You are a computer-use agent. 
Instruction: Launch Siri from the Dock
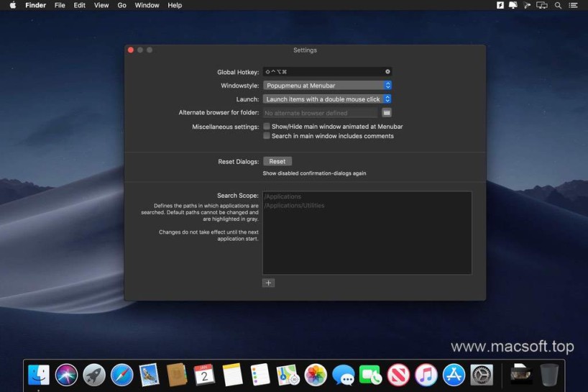pyautogui.click(x=66, y=375)
